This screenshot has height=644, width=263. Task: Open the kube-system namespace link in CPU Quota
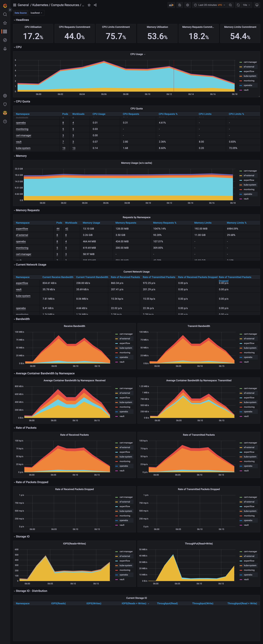pyautogui.click(x=23, y=148)
